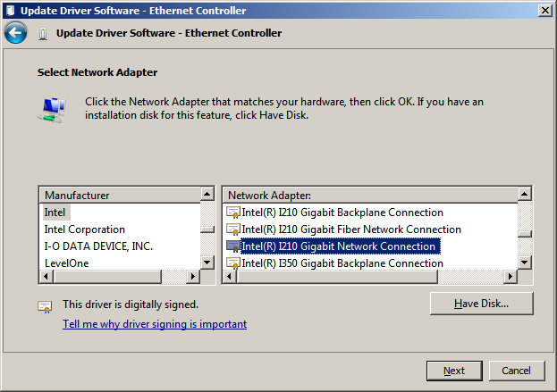
Task: Click the Manufacturer list down arrow
Action: click(x=207, y=263)
